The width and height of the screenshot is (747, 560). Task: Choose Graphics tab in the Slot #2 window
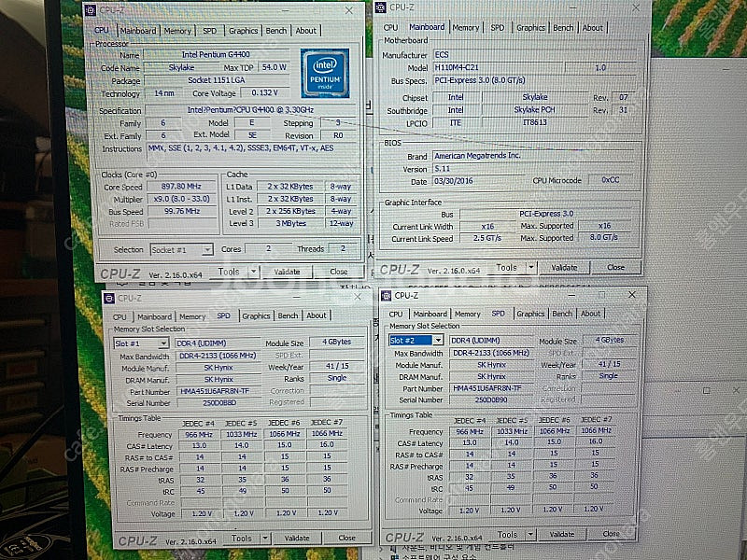point(530,314)
